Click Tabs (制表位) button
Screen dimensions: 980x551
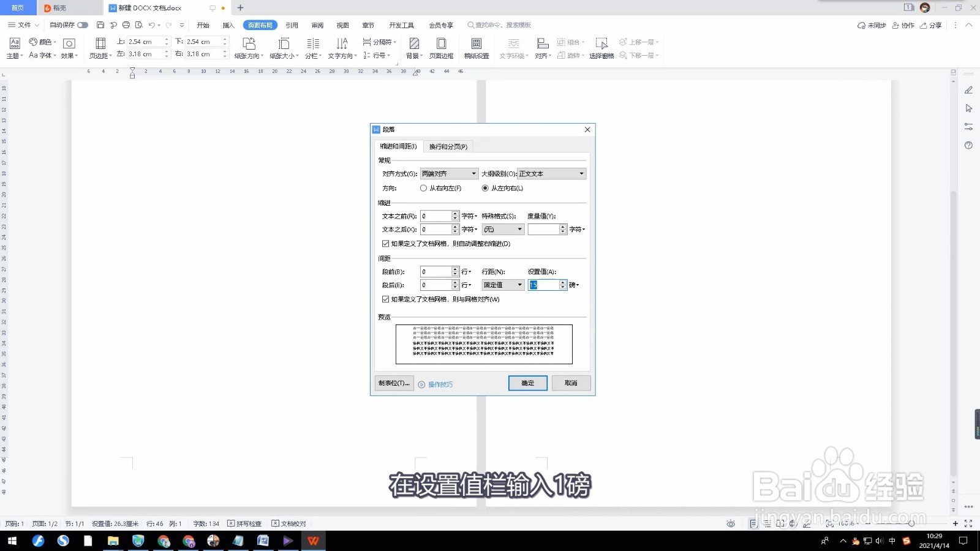[x=394, y=383]
